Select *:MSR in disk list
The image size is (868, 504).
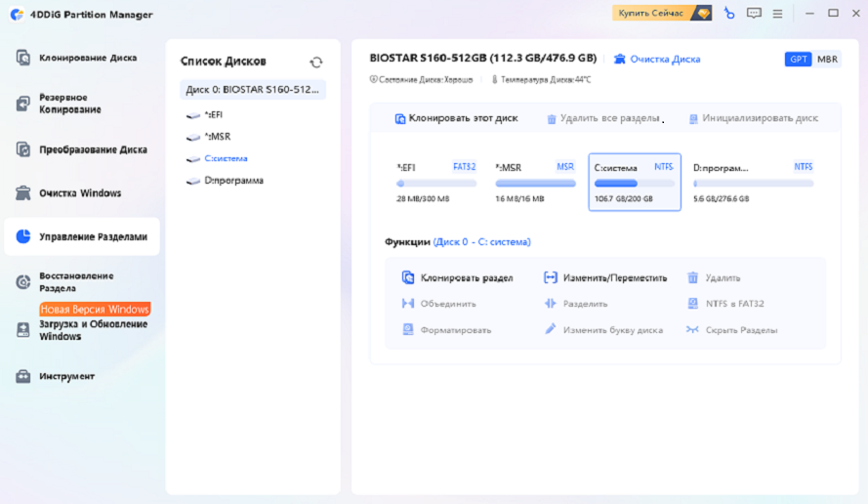pos(217,136)
